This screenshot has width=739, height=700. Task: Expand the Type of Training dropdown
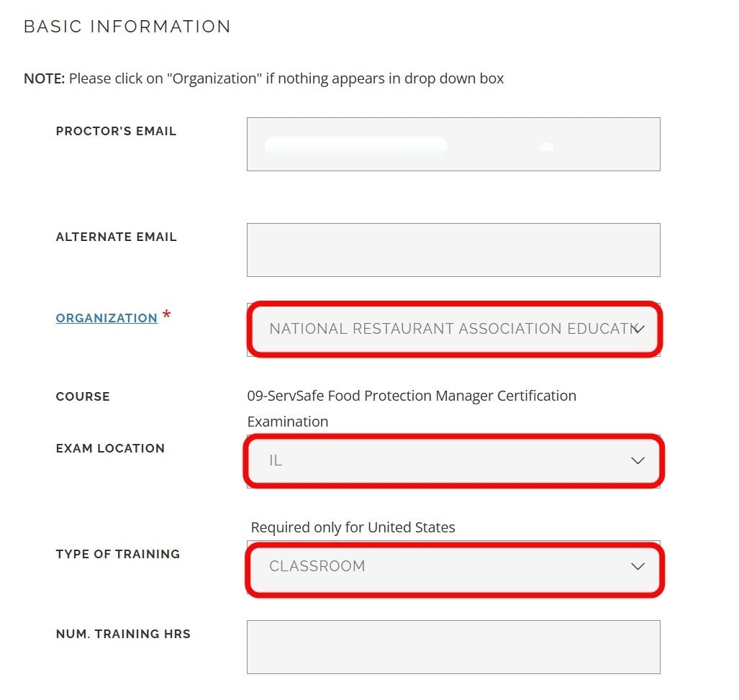(x=453, y=566)
